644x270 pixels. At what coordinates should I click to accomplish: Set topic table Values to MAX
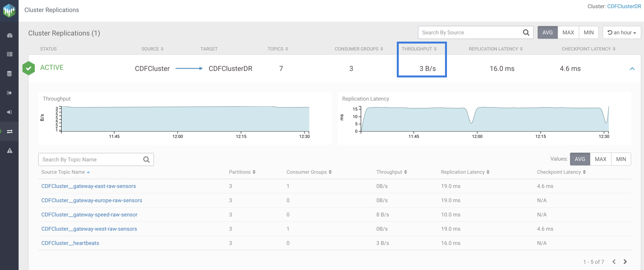pyautogui.click(x=600, y=159)
